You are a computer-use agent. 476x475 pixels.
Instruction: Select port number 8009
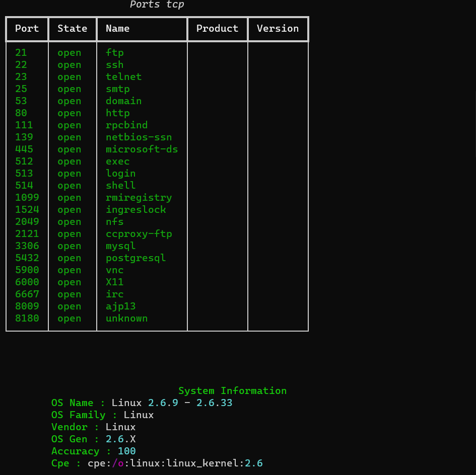pos(27,306)
